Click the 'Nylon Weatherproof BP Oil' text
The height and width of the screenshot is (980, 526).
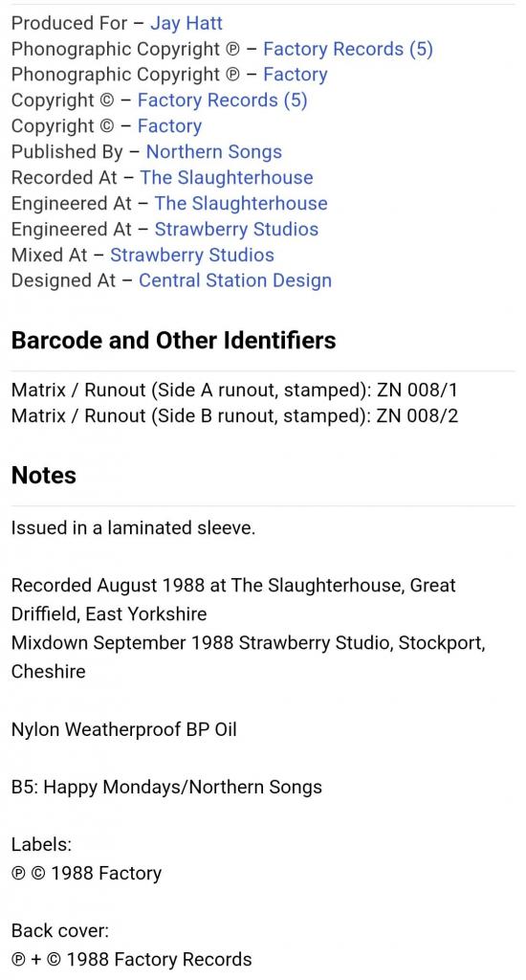pos(123,729)
